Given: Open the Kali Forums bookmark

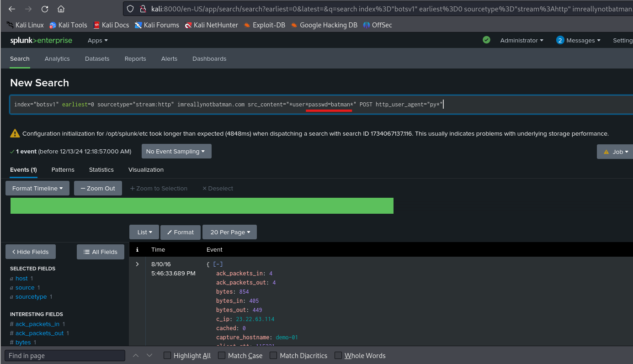Looking at the screenshot, I should point(157,25).
